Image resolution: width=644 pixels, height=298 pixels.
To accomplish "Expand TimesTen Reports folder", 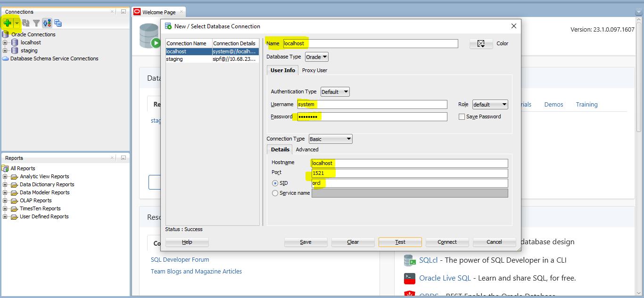I will point(5,208).
